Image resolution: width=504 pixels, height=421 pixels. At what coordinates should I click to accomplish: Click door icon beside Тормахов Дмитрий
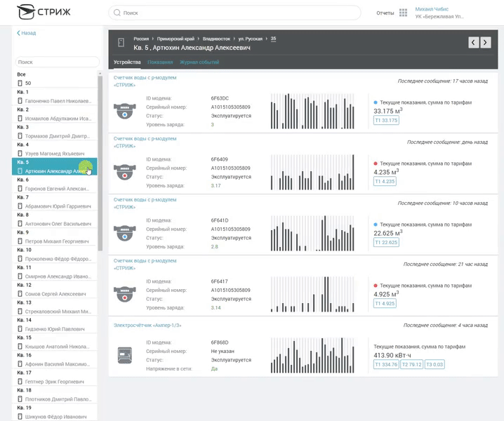click(x=20, y=136)
